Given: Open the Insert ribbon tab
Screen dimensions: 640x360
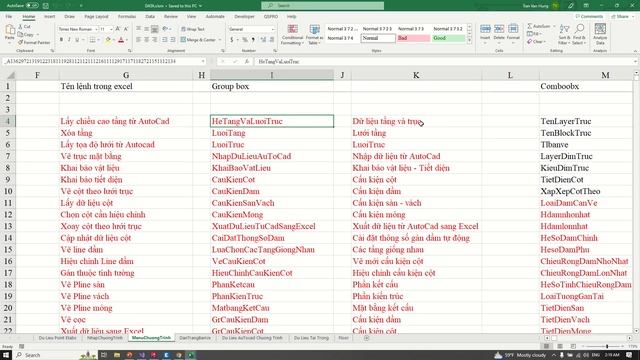Looking at the screenshot, I should coord(49,17).
